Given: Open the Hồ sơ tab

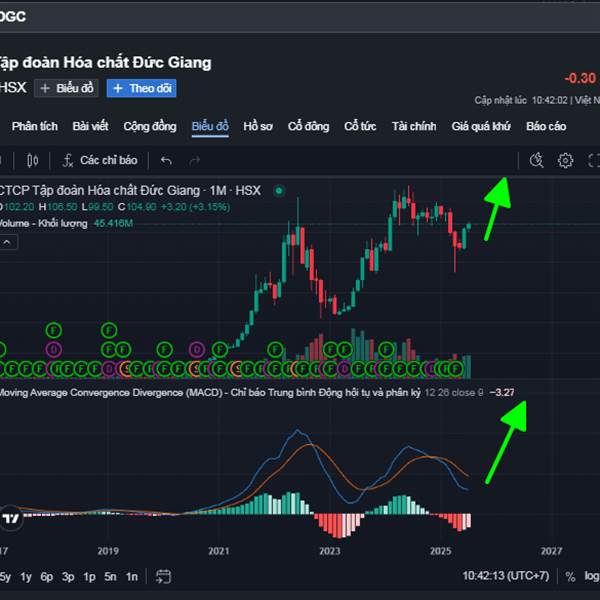Looking at the screenshot, I should pos(258,126).
